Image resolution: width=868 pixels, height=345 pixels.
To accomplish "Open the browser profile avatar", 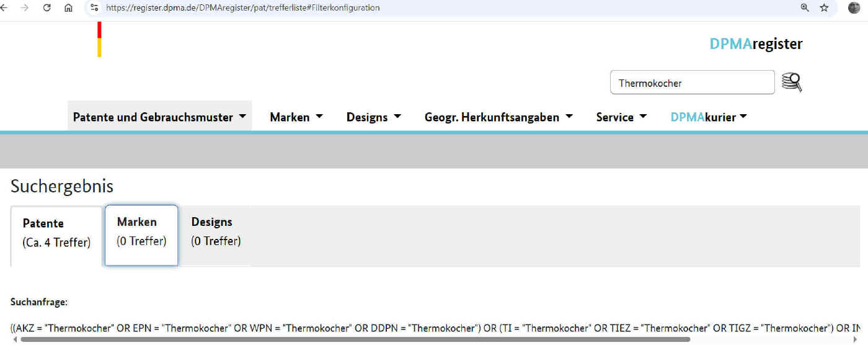I will click(x=854, y=8).
